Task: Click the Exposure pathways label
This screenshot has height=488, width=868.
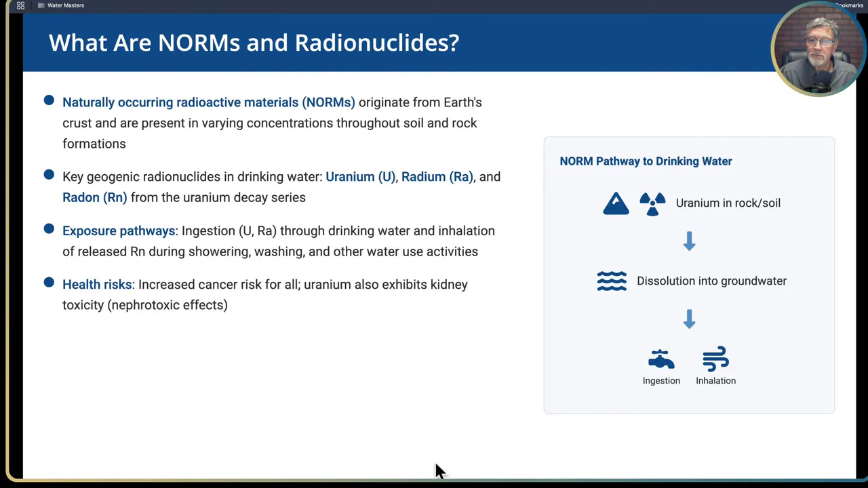Action: coord(119,230)
